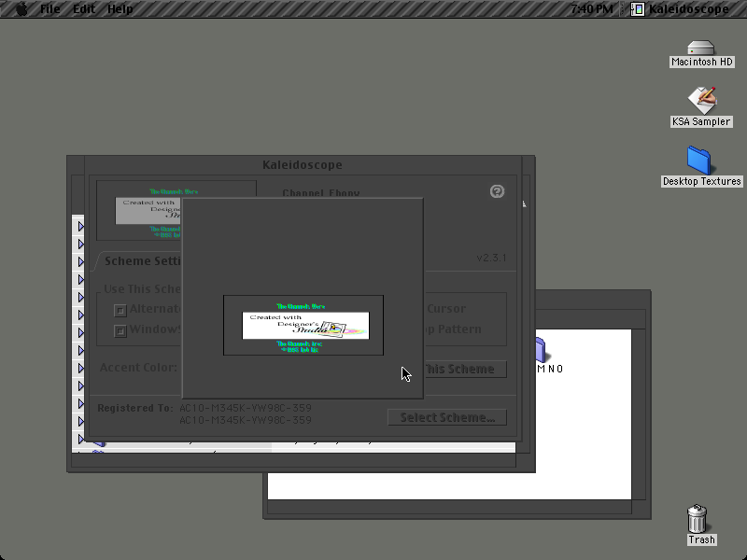Viewport: 747px width, 560px height.
Task: Click the Select Scheme... button
Action: pos(447,417)
